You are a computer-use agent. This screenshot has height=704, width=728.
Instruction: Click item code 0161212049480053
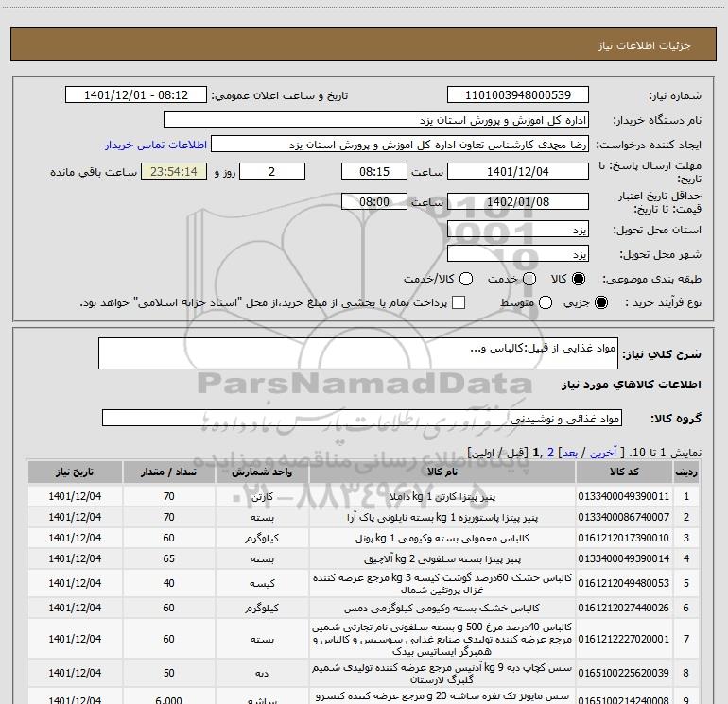click(624, 583)
